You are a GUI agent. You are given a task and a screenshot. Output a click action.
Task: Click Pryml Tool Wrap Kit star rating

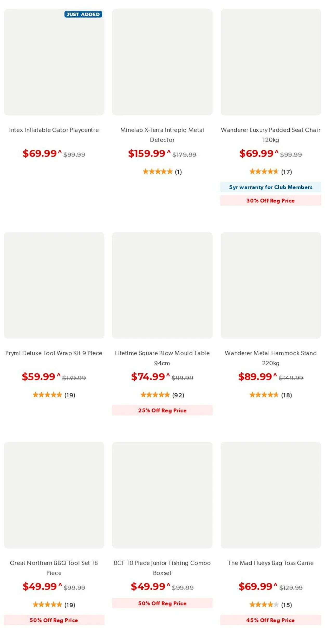(47, 395)
